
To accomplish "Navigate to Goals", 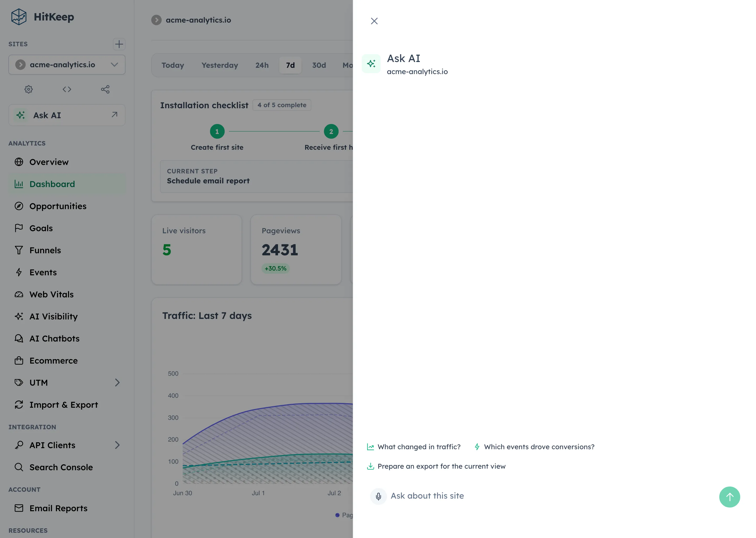I will pos(67,228).
